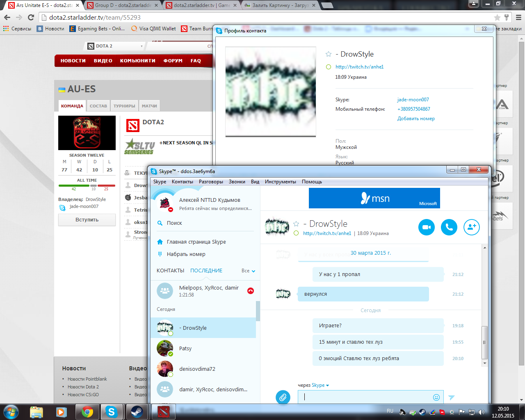Image resolution: width=525 pixels, height=420 pixels.
Task: Click the chat scrollbar's down arrow
Action: pos(485,363)
